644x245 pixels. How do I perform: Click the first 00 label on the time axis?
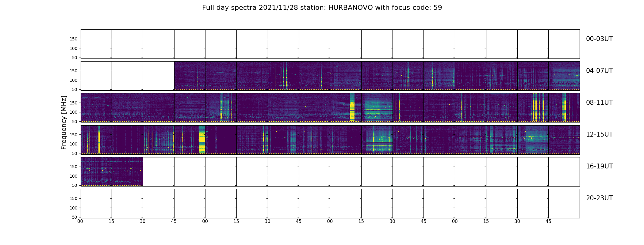[x=80, y=221]
